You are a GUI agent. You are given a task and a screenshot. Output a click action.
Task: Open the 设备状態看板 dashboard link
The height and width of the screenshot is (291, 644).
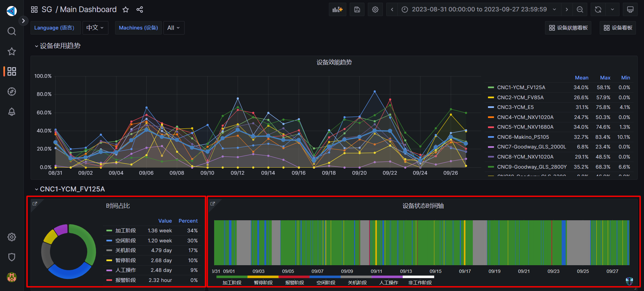point(568,28)
